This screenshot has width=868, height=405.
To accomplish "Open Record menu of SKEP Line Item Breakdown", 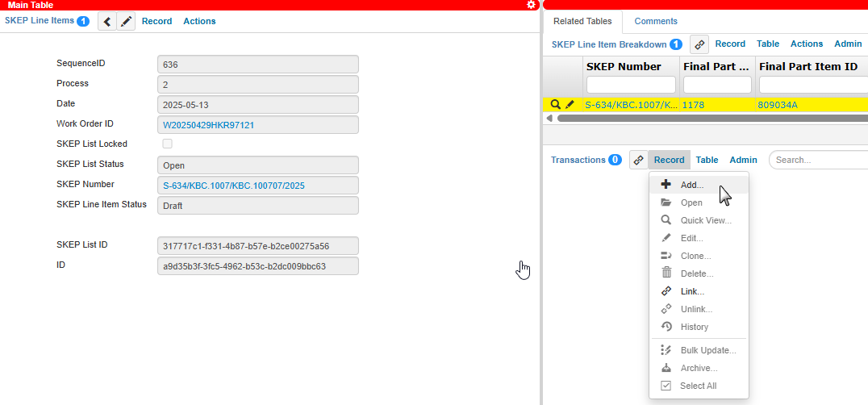I will [x=730, y=44].
